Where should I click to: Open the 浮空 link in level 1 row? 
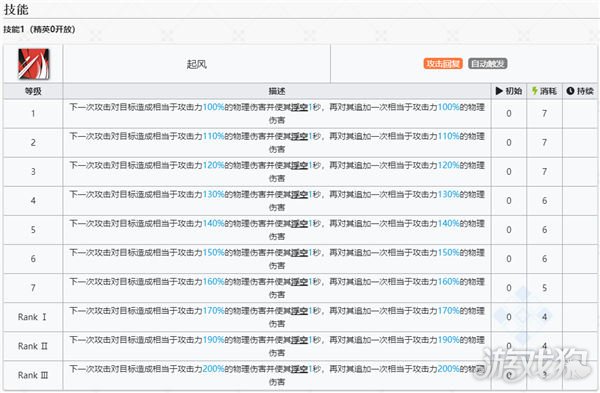tap(300, 108)
